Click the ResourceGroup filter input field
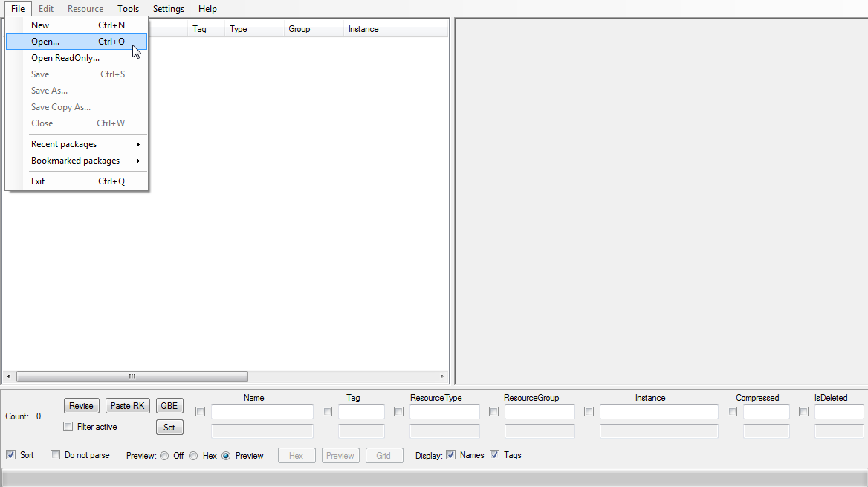The width and height of the screenshot is (868, 487). pyautogui.click(x=540, y=412)
